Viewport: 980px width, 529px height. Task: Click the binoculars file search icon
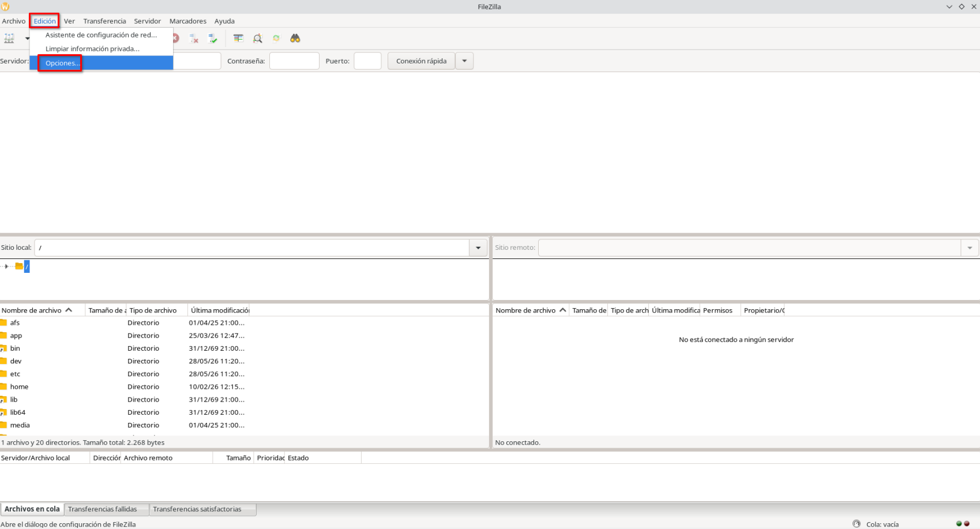tap(295, 38)
